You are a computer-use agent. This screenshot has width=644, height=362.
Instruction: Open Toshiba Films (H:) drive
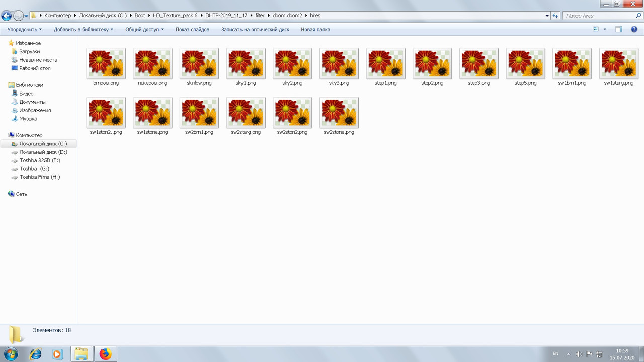(40, 177)
